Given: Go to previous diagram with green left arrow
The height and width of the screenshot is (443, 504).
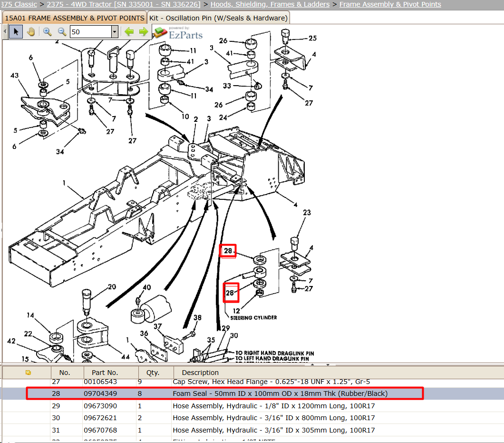Looking at the screenshot, I should coord(129,31).
